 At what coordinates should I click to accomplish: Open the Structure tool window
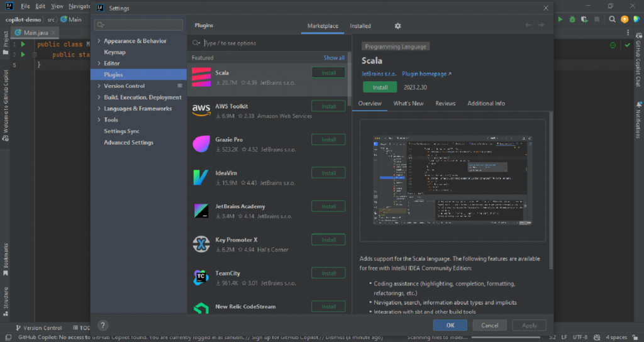5,301
